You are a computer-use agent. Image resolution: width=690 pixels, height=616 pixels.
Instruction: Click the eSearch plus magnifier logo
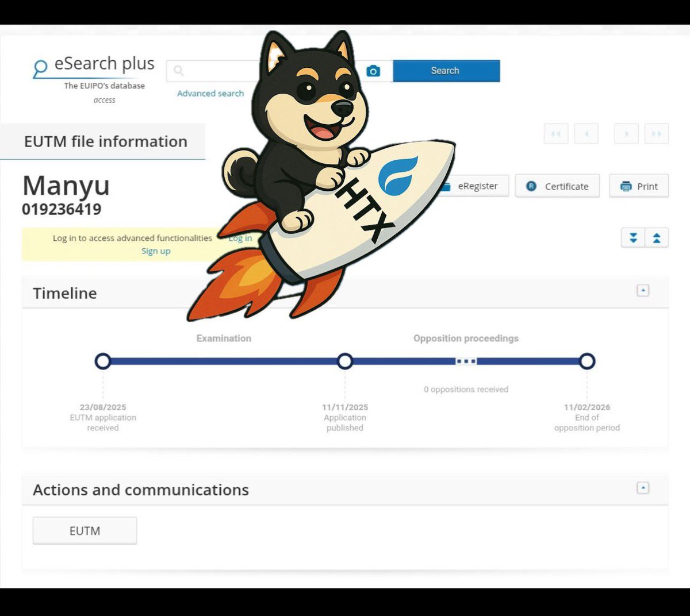point(40,68)
